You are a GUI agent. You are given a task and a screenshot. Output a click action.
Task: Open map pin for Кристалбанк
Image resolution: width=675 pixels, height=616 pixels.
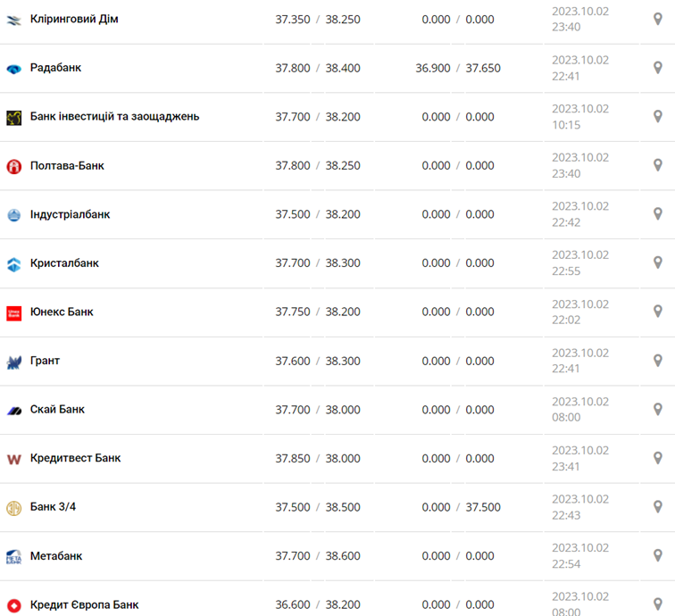[658, 262]
